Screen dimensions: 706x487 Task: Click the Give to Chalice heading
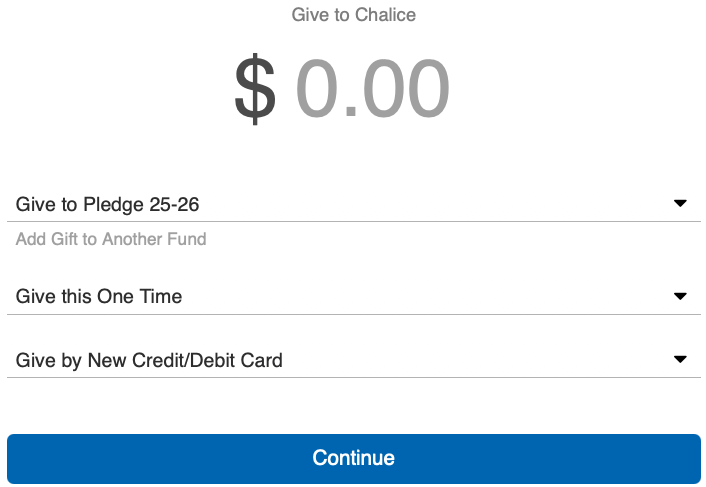[x=353, y=15]
